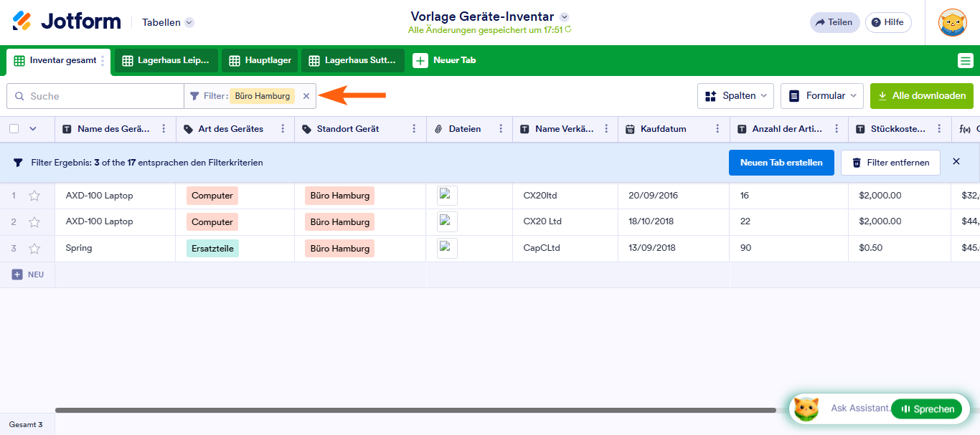Open Anzahl der Artikel column menu dots
The image size is (980, 435).
click(x=837, y=129)
